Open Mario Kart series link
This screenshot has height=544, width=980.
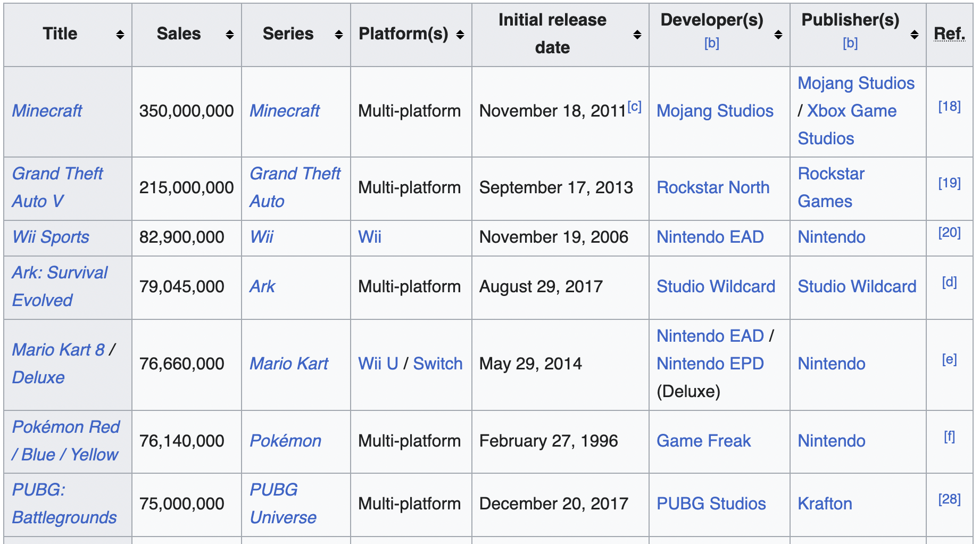pyautogui.click(x=289, y=364)
